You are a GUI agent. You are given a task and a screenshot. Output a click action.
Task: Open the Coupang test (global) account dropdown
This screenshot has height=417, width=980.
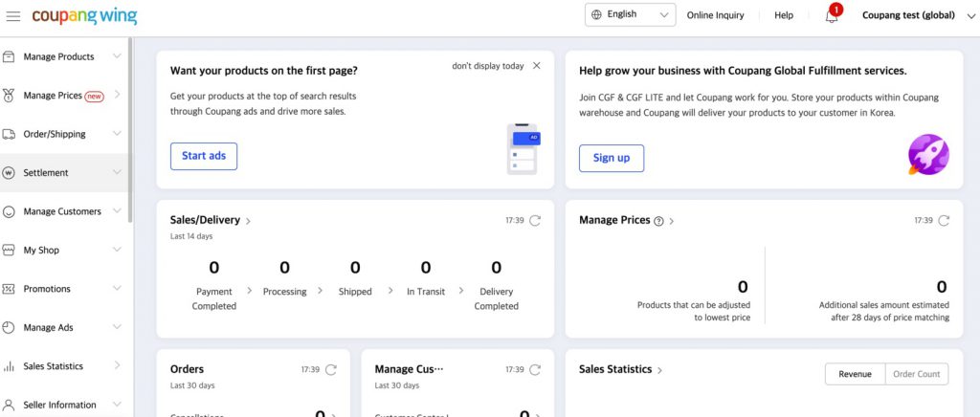point(918,15)
